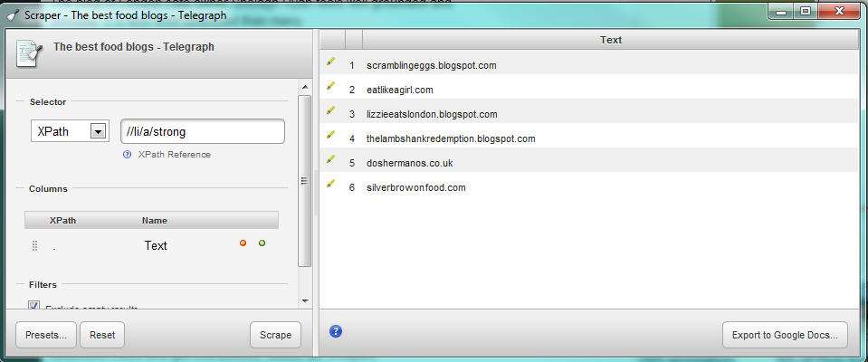Click the XPath Reference question mark icon
Image resolution: width=868 pixels, height=362 pixels.
[127, 155]
